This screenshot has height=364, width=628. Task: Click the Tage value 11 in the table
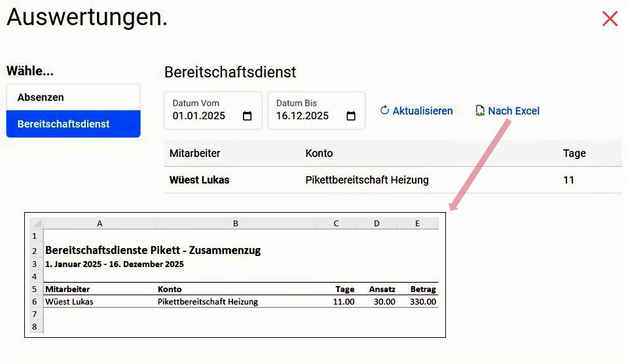tap(568, 180)
